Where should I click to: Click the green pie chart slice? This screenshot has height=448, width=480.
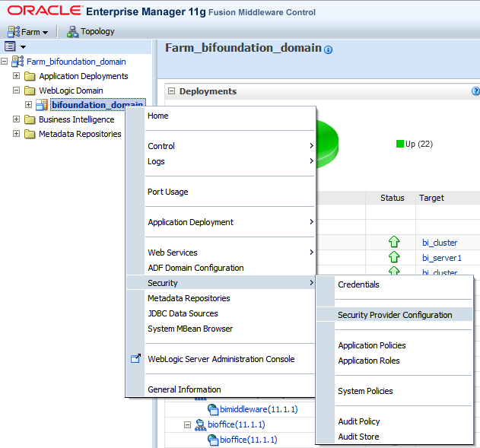(x=327, y=144)
